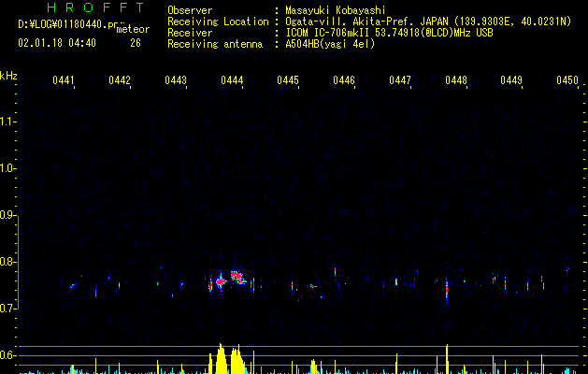This screenshot has height=374, width=588.
Task: Click the 0449 time axis marker
Action: [511, 79]
